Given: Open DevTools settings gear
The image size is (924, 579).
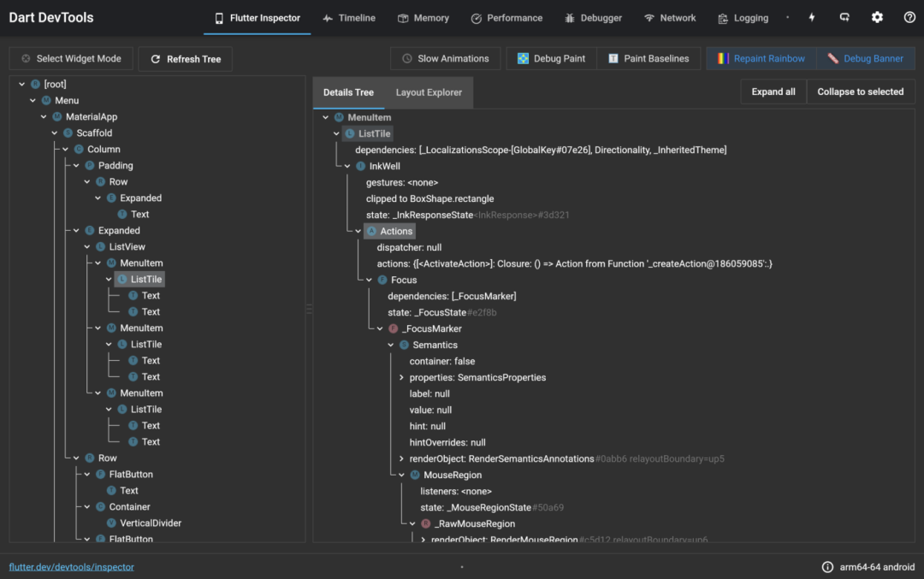Looking at the screenshot, I should tap(877, 18).
